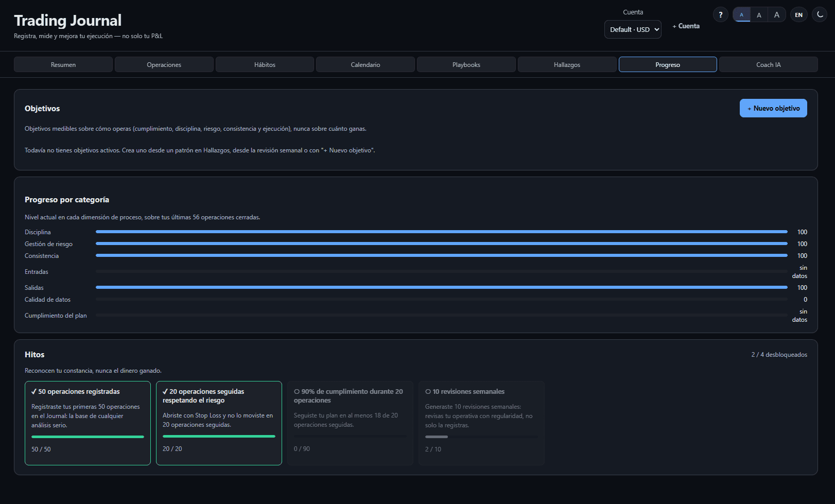Click the Salidas progress bar
Image resolution: width=835 pixels, height=504 pixels.
coord(442,287)
